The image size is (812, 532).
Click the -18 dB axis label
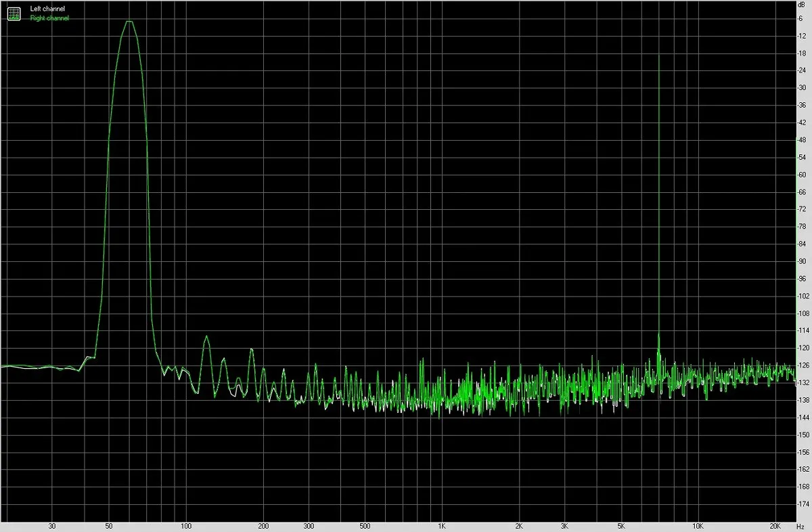point(803,53)
